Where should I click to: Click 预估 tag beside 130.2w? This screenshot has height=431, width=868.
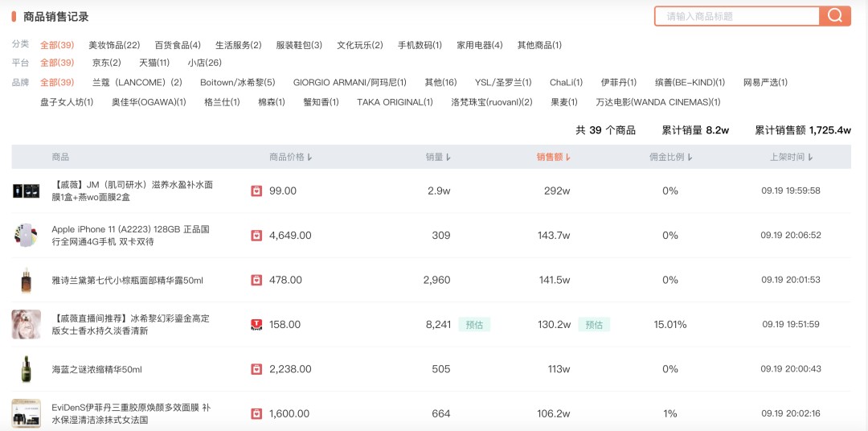click(594, 325)
